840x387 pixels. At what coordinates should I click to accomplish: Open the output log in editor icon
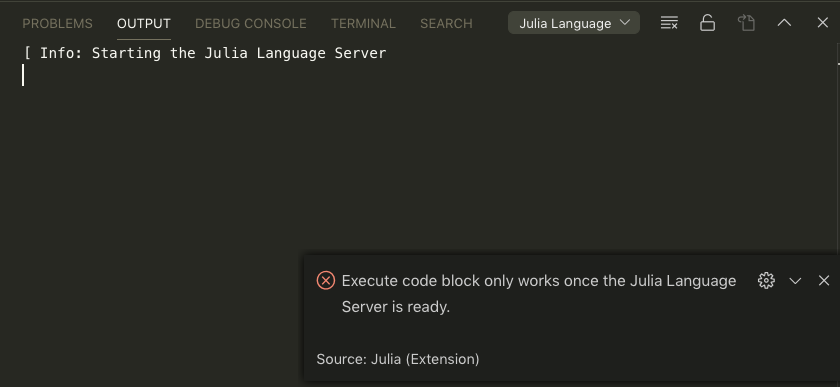pyautogui.click(x=746, y=23)
